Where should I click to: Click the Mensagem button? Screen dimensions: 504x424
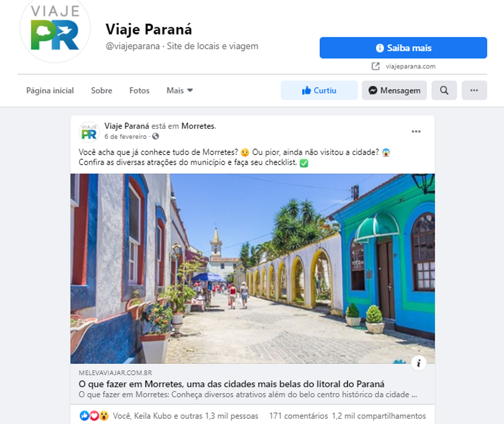click(395, 90)
